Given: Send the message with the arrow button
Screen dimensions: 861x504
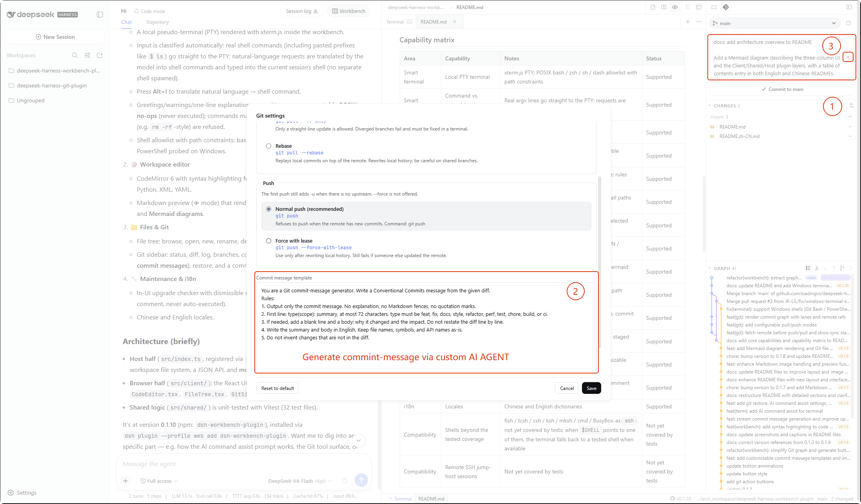Looking at the screenshot, I should [361, 480].
